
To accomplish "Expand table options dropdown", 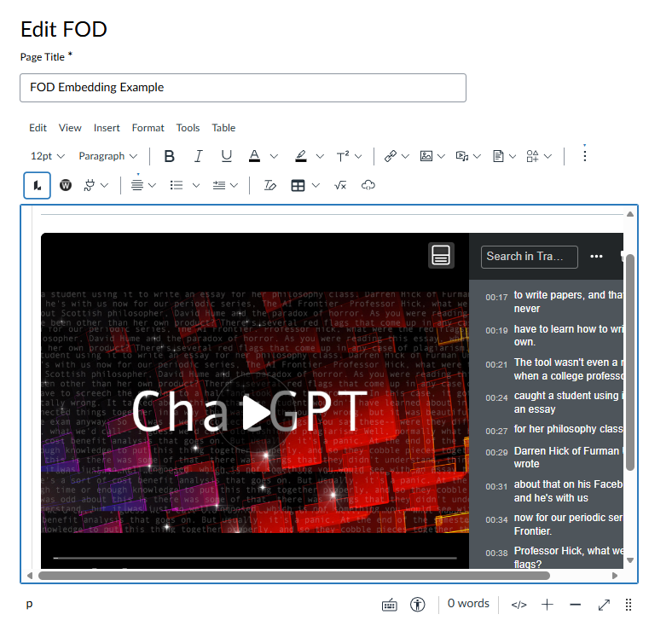I will (316, 185).
